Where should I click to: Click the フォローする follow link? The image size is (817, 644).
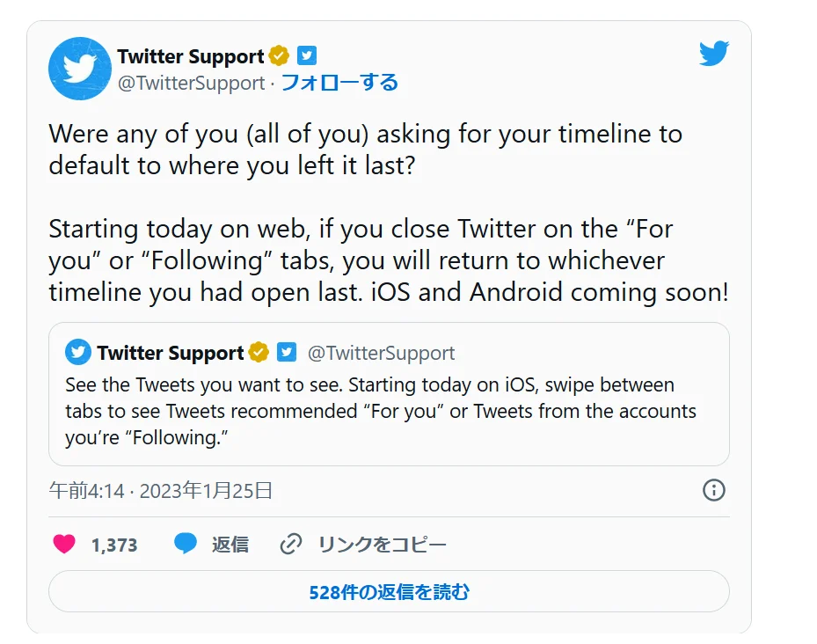tap(339, 83)
